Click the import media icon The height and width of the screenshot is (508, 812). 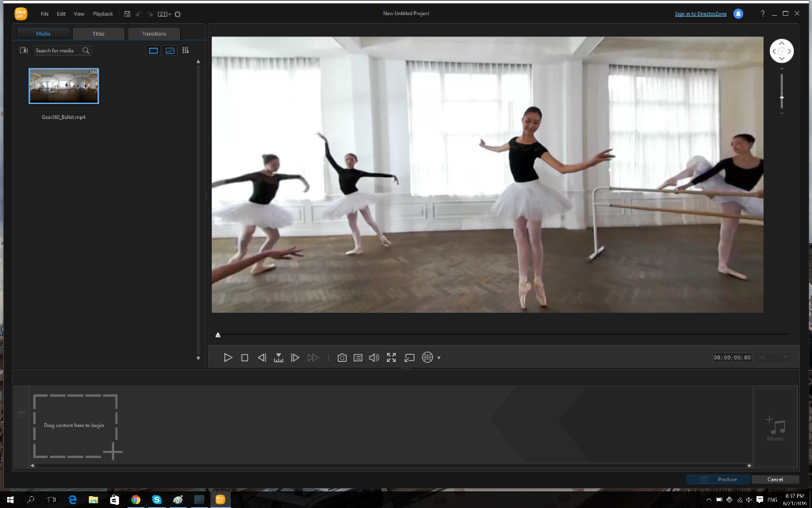[24, 50]
